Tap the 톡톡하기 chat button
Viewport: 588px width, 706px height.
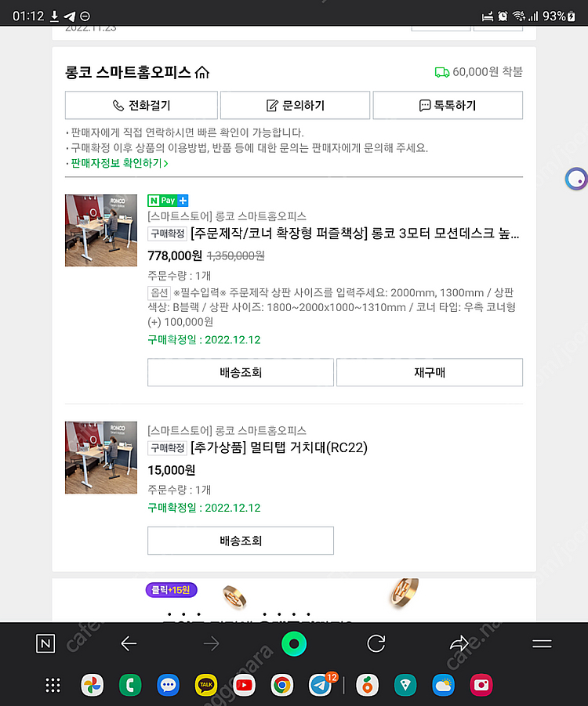click(x=448, y=105)
